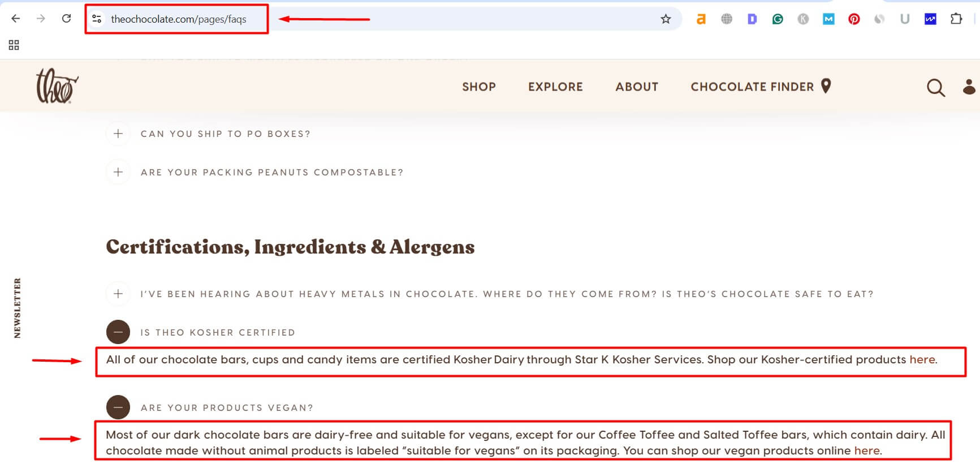Image resolution: width=980 pixels, height=472 pixels.
Task: Click the Grammarly extension icon
Action: [778, 19]
